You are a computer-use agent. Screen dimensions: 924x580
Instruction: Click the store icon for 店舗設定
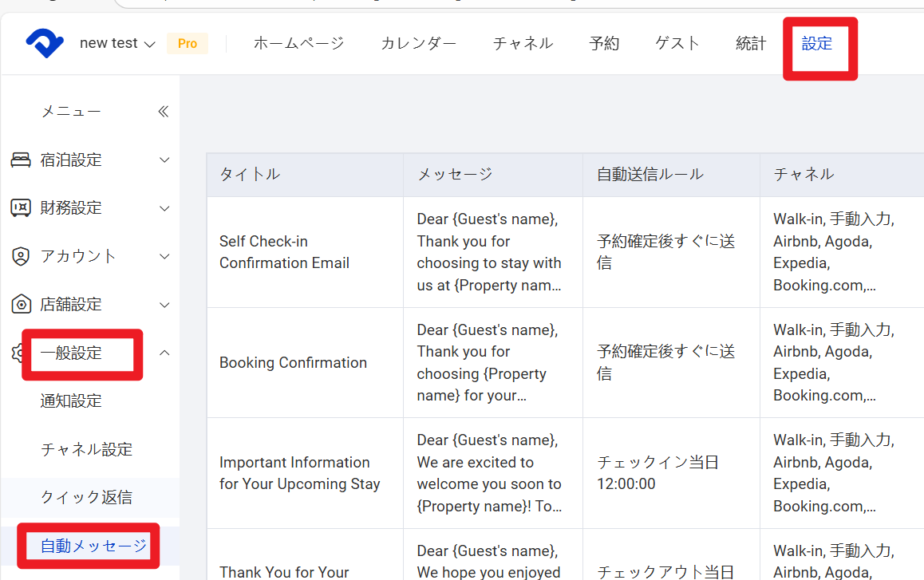[x=20, y=305]
